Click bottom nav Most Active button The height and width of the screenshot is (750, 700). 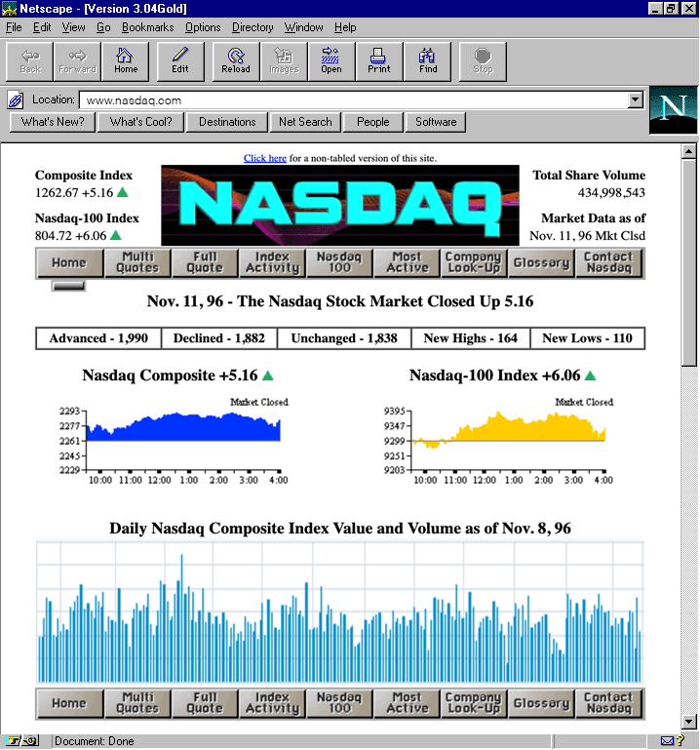(x=407, y=703)
